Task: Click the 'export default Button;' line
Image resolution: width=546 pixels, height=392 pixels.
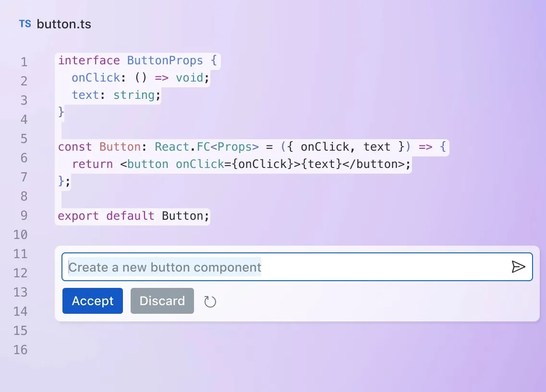Action: click(x=133, y=216)
